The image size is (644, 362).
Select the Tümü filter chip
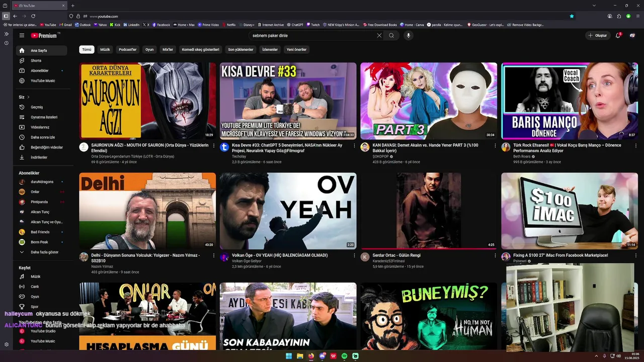tap(87, 49)
